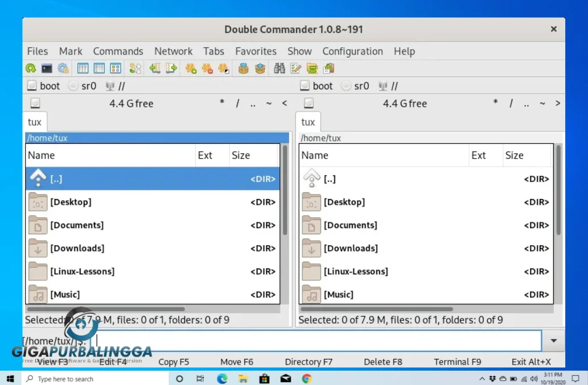588x385 pixels.
Task: Select sr0 drive in left panel
Action: tap(83, 86)
